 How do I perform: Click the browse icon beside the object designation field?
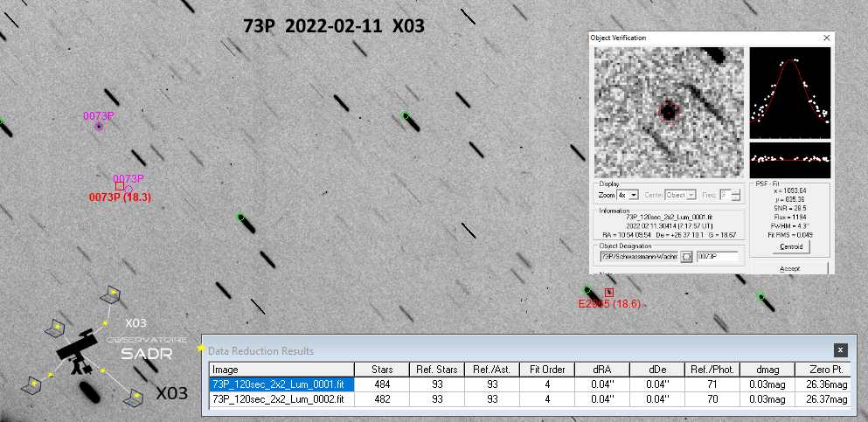click(686, 257)
